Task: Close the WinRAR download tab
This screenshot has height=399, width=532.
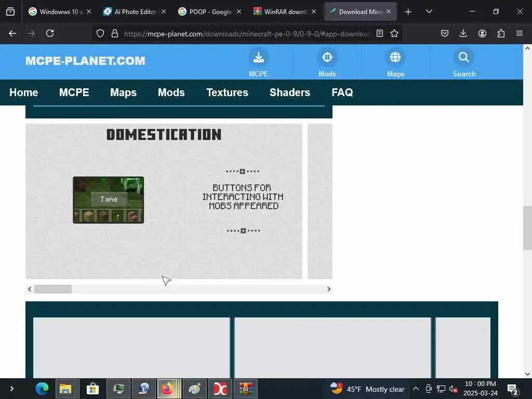Action: [314, 11]
